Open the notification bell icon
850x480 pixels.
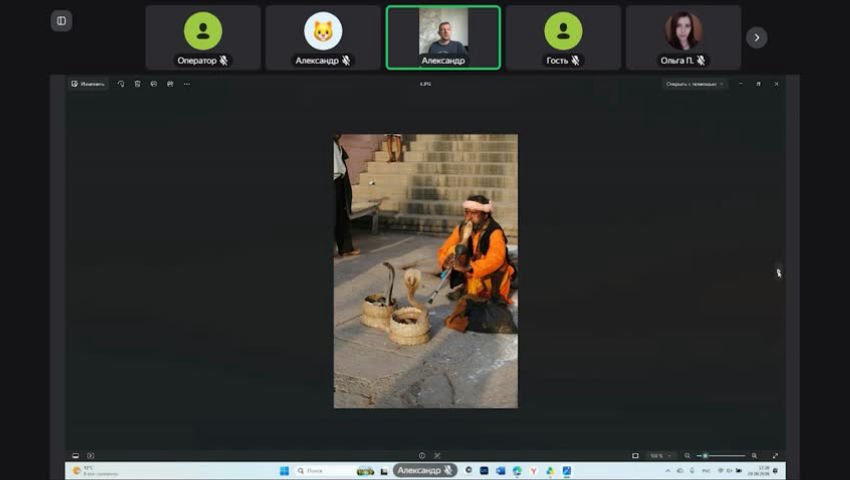point(776,471)
